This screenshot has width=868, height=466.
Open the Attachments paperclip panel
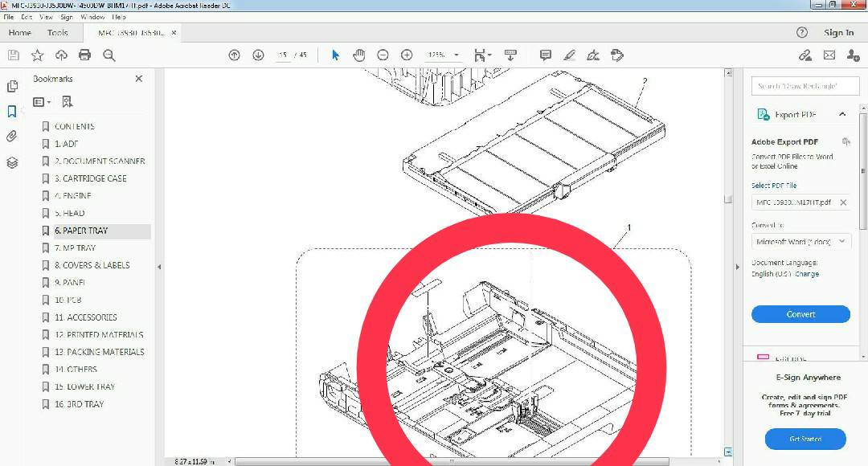[12, 137]
